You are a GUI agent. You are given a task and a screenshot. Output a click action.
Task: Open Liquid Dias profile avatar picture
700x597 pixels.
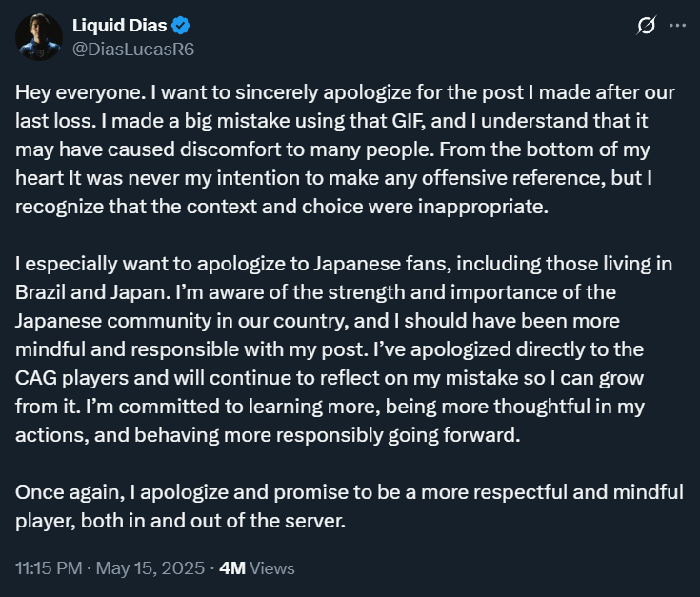click(39, 37)
